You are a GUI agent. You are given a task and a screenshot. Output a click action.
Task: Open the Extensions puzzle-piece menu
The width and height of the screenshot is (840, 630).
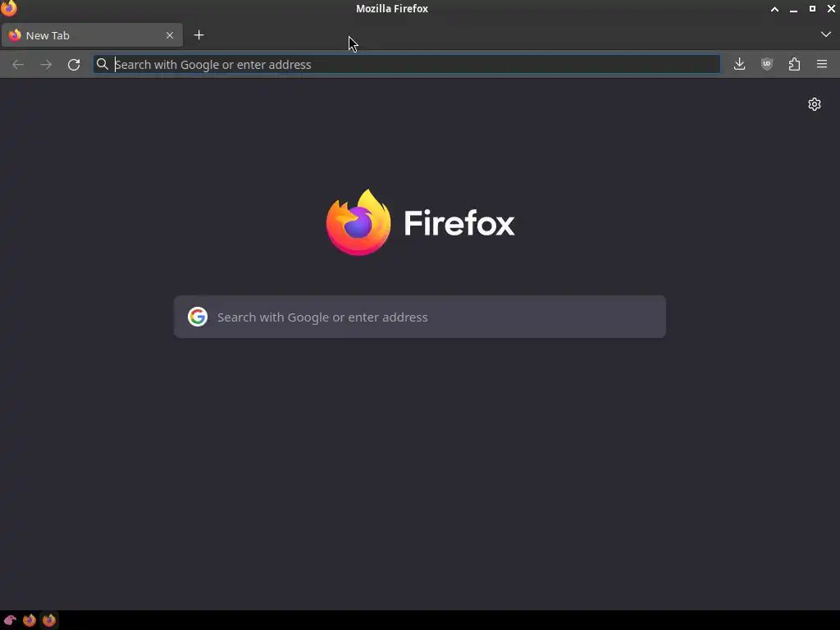[x=794, y=64]
